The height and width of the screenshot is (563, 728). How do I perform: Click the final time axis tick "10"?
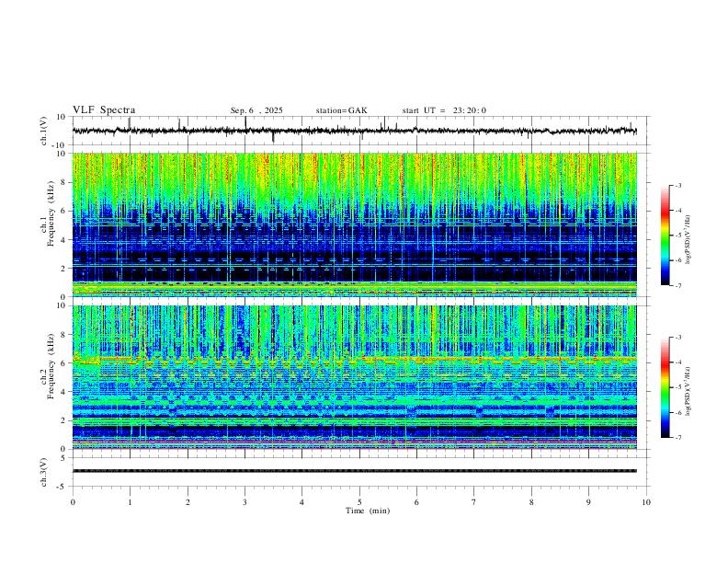pyautogui.click(x=646, y=502)
